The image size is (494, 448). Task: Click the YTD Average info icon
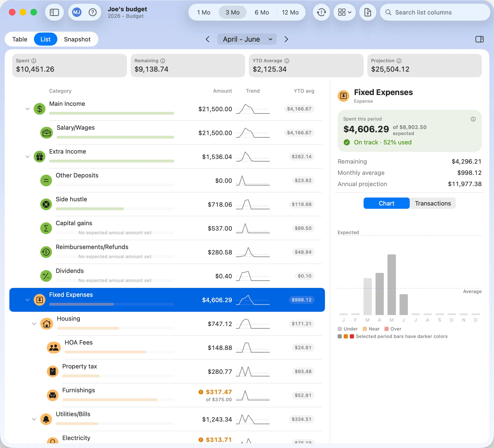tap(287, 61)
